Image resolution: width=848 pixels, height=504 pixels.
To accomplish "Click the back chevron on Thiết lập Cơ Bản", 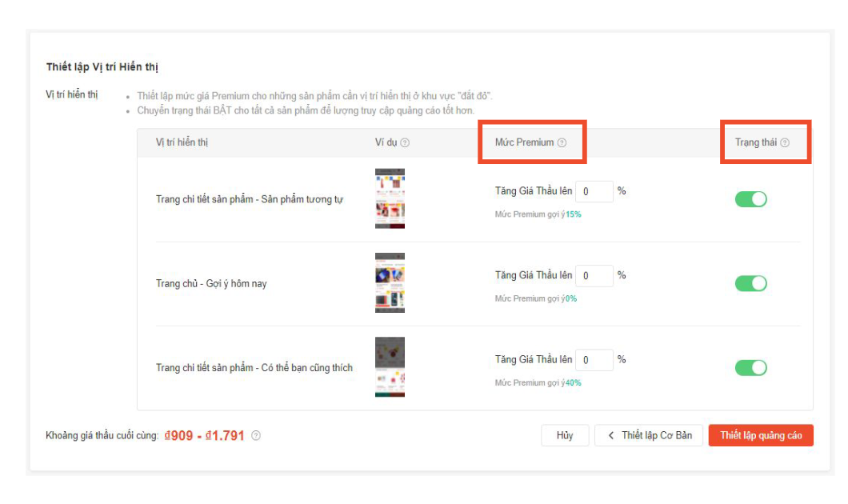I will 611,435.
